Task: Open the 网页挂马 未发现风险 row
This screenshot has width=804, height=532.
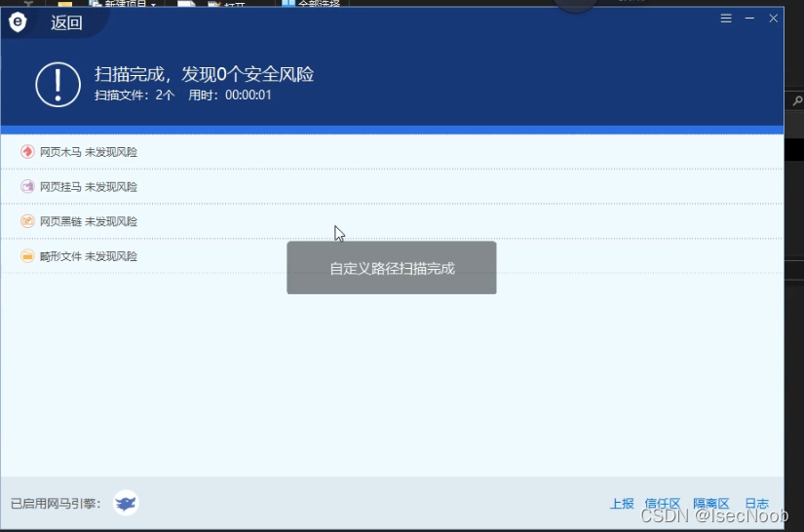Action: click(392, 186)
